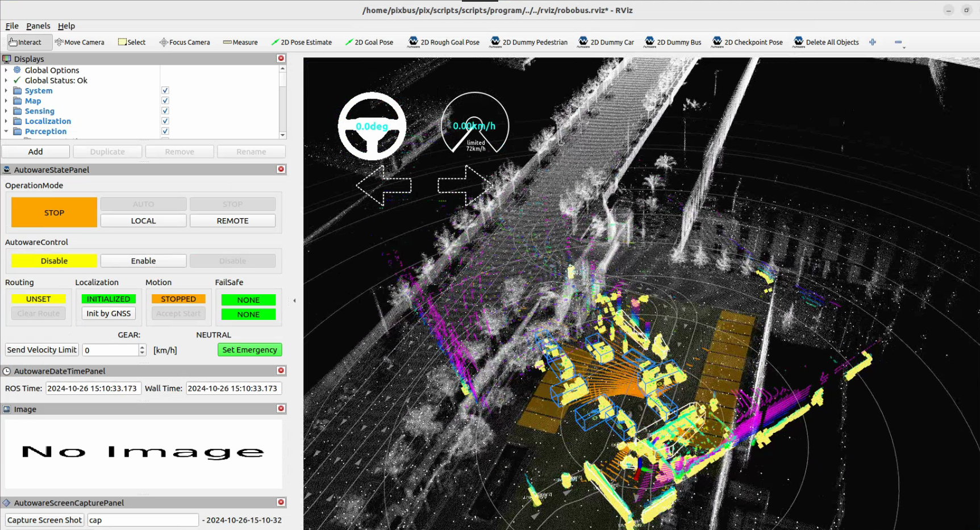
Task: Pick the Measure tool
Action: pyautogui.click(x=240, y=42)
